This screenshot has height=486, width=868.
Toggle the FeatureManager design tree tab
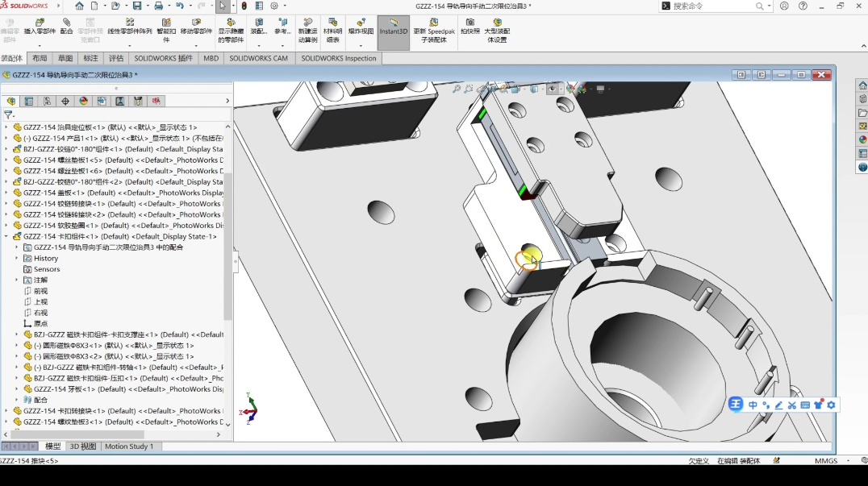coord(11,102)
